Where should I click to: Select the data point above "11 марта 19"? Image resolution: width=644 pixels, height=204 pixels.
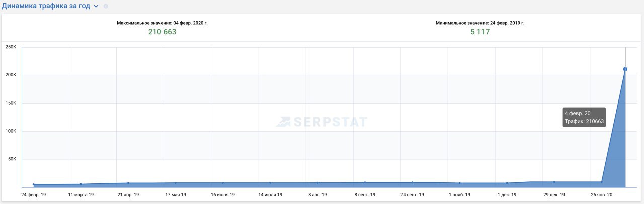[81, 184]
